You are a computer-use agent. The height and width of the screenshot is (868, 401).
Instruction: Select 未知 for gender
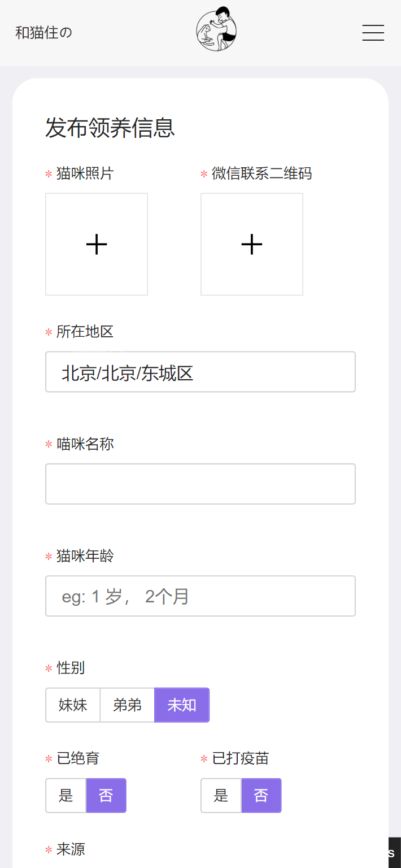click(x=182, y=705)
